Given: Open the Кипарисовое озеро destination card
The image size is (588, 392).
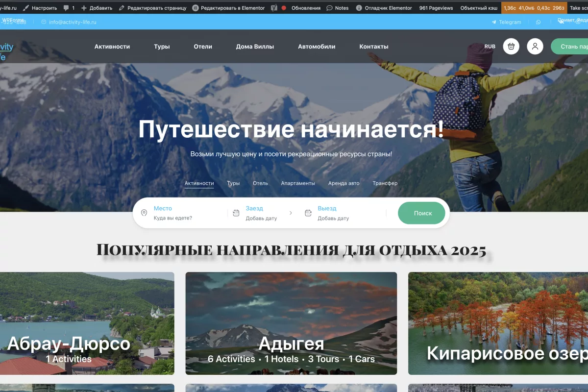Looking at the screenshot, I should point(498,323).
